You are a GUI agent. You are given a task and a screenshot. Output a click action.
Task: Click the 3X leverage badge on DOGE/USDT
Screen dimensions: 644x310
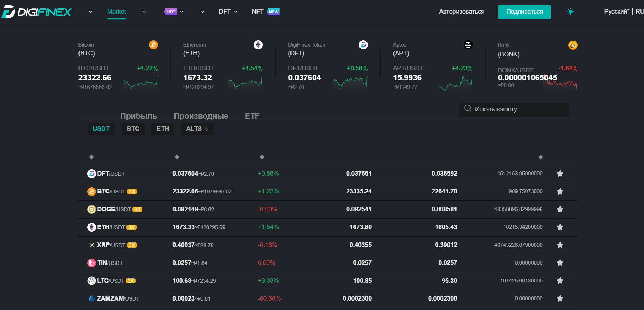[137, 210]
